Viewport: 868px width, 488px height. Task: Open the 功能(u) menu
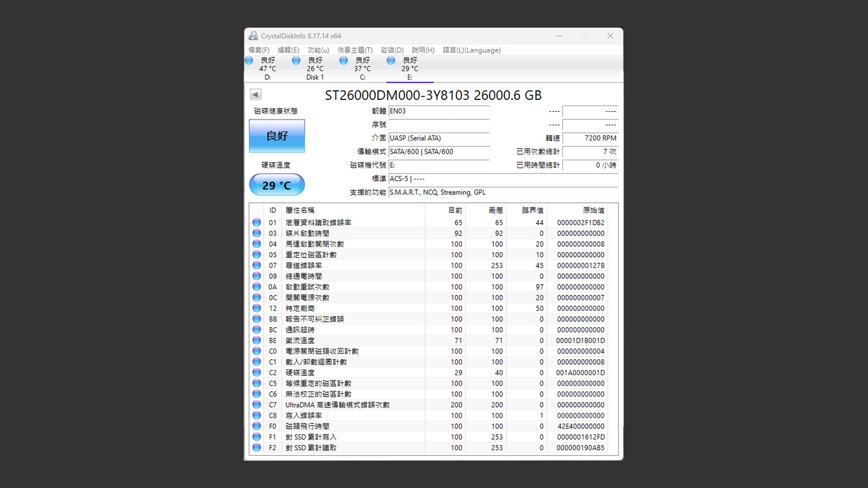[x=318, y=50]
